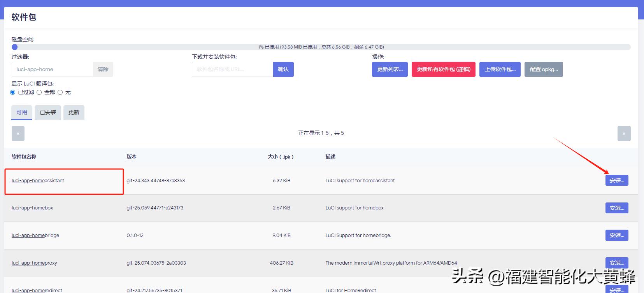Screen dimensions: 644x293
Task: Focus the filter input with luci-app-home
Action: tap(52, 69)
